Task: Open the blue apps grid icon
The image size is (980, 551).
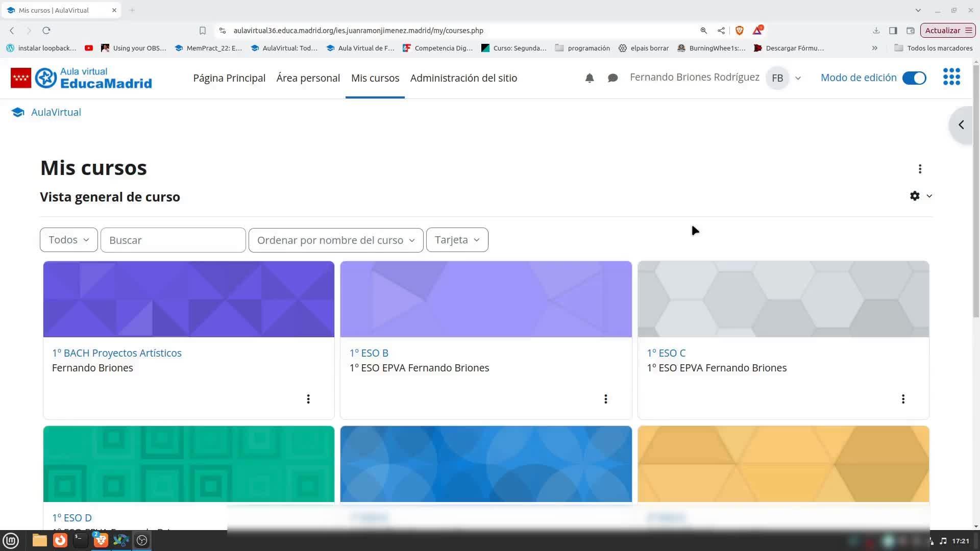Action: pos(951,77)
